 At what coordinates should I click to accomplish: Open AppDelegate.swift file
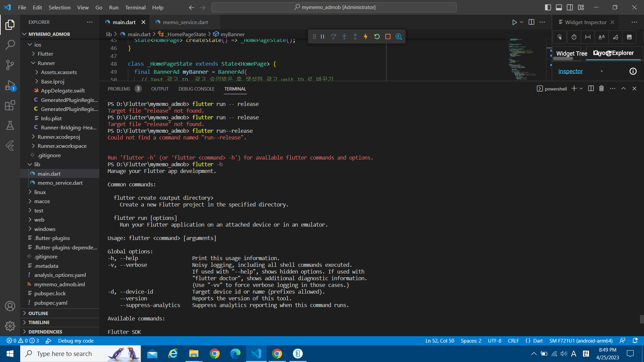click(x=60, y=90)
